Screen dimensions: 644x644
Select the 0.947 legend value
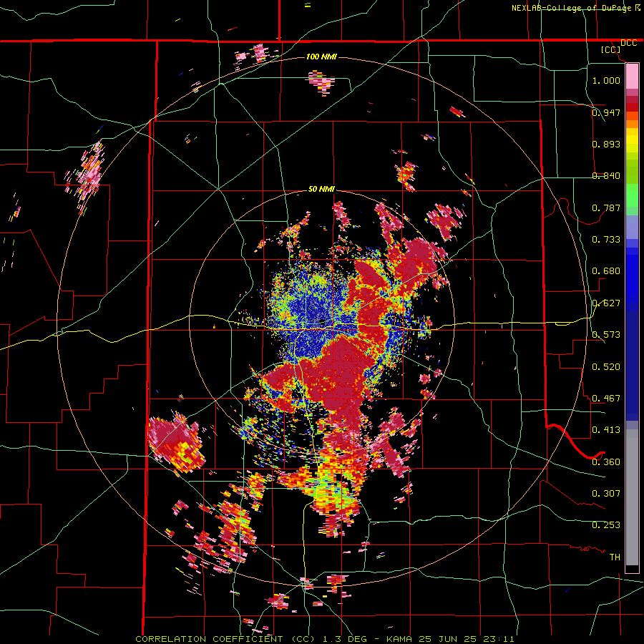point(606,112)
